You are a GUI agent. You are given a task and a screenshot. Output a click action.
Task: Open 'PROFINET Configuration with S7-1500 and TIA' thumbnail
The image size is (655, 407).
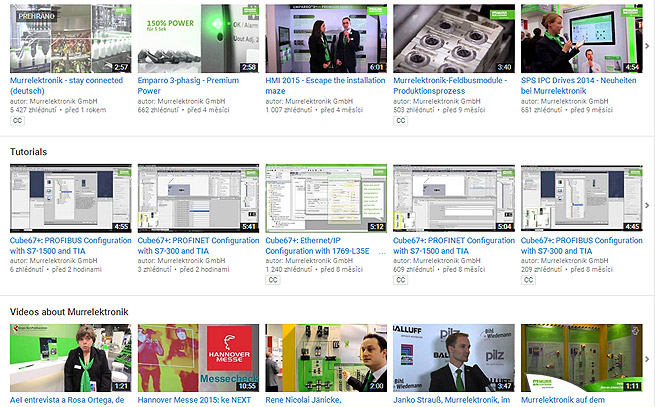(454, 198)
